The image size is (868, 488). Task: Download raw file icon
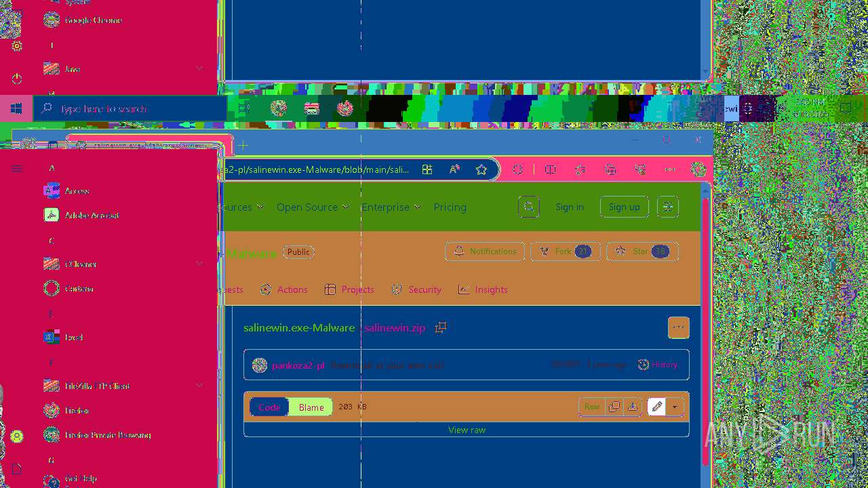tap(633, 407)
